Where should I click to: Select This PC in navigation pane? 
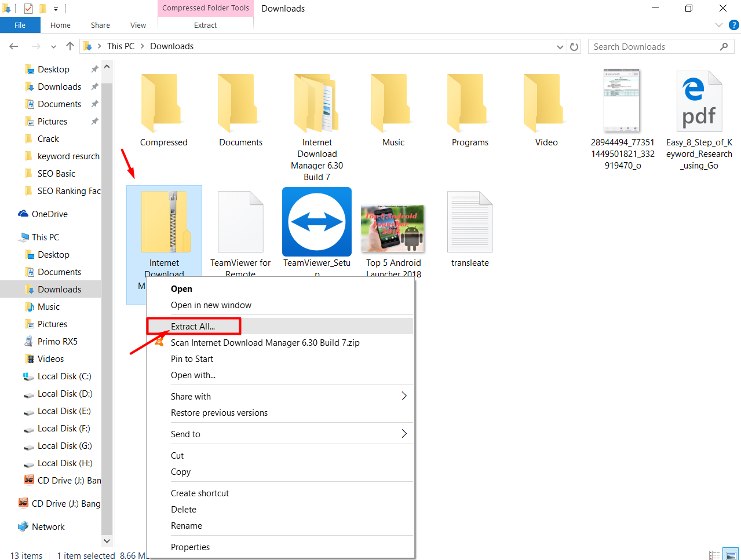pos(45,237)
